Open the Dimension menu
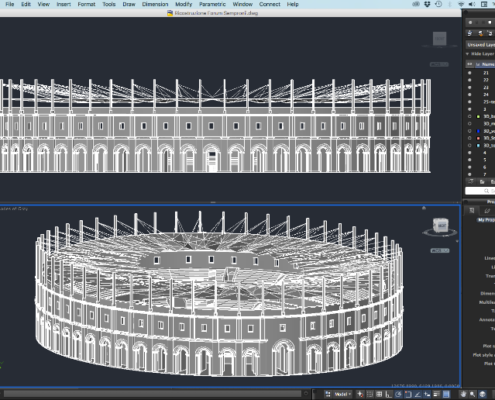Viewport: 495px width, 400px height. (x=155, y=4)
